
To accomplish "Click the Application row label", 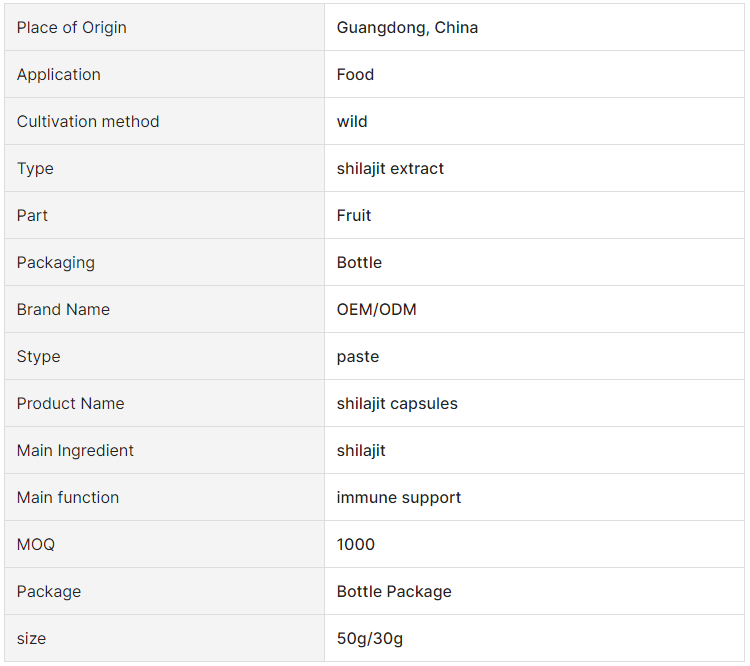I will coord(59,74).
